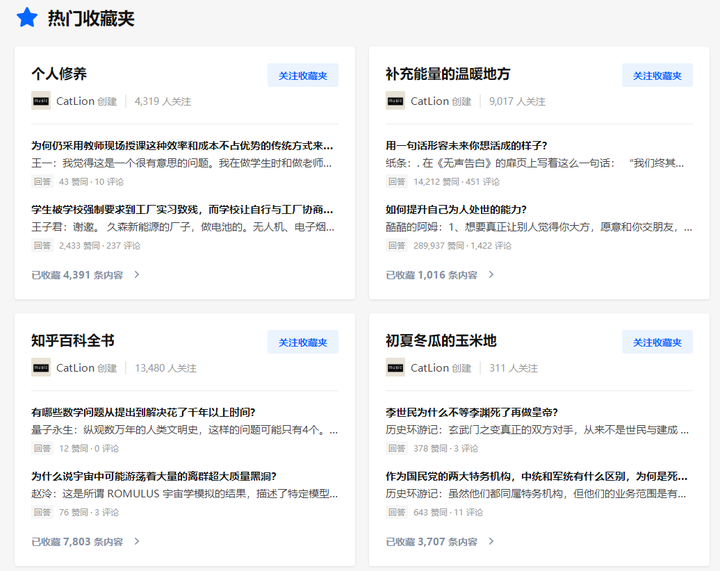Click excerpt 历史环游记:虽然他们都同属特务机构
Viewport: 720px width, 571px height.
coord(536,493)
